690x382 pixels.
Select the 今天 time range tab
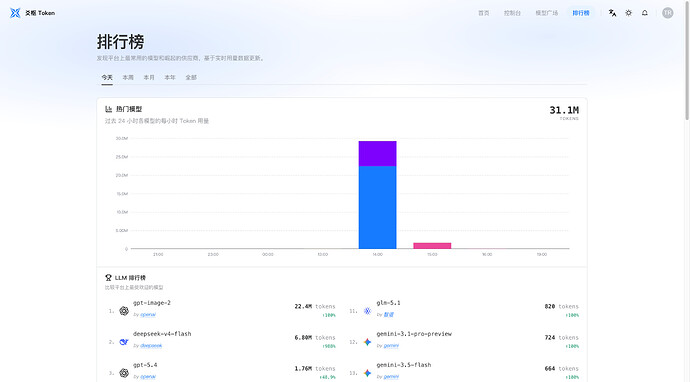coord(107,77)
